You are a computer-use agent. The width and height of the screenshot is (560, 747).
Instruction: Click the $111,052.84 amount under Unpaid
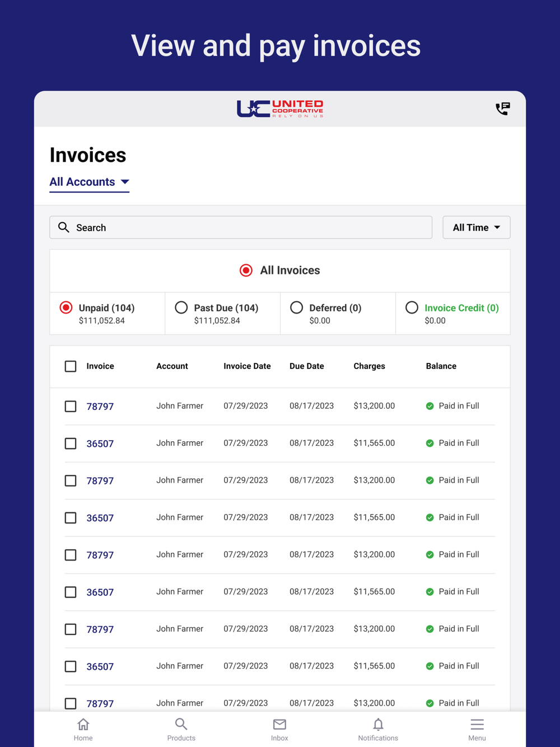click(x=102, y=321)
